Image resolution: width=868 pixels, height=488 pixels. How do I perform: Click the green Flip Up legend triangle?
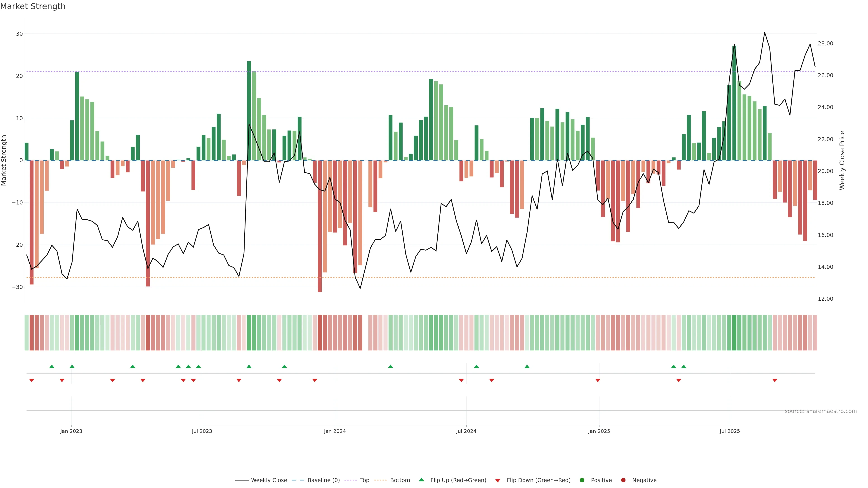tap(421, 480)
